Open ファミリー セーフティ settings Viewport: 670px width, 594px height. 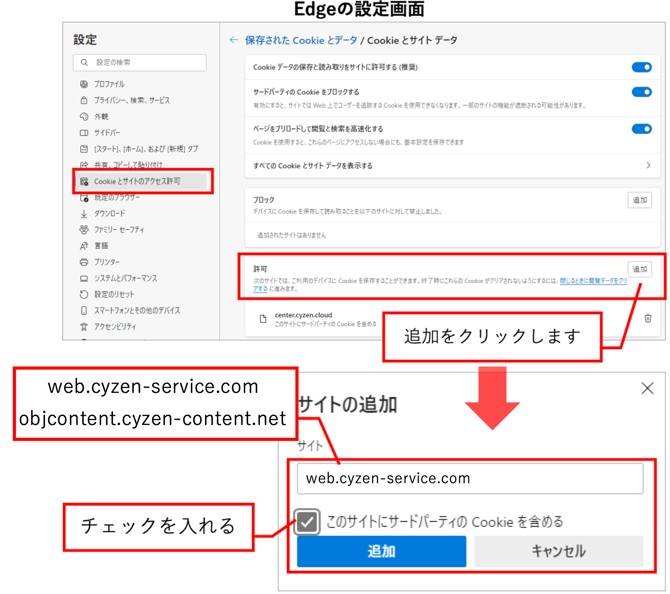pos(119,229)
